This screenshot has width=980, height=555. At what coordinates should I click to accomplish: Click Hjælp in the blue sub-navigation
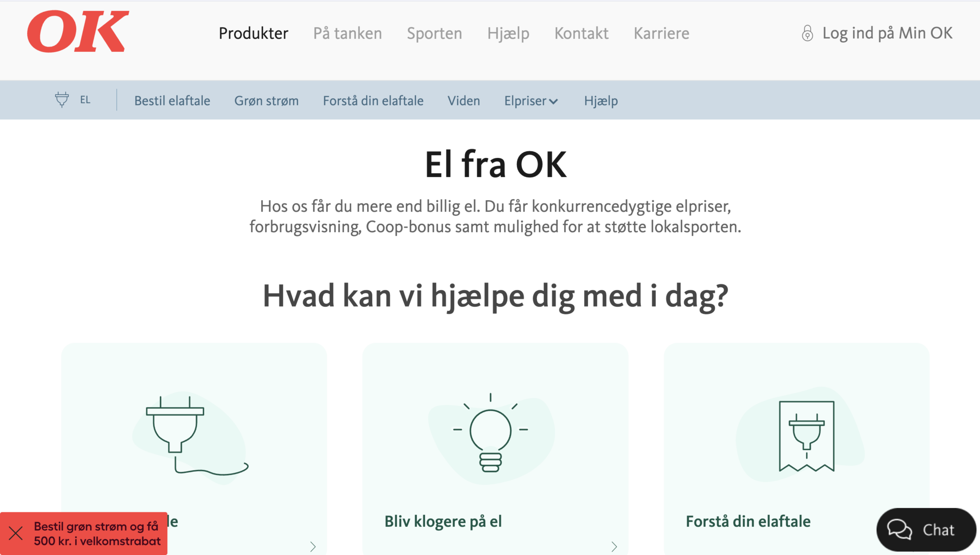pyautogui.click(x=601, y=101)
